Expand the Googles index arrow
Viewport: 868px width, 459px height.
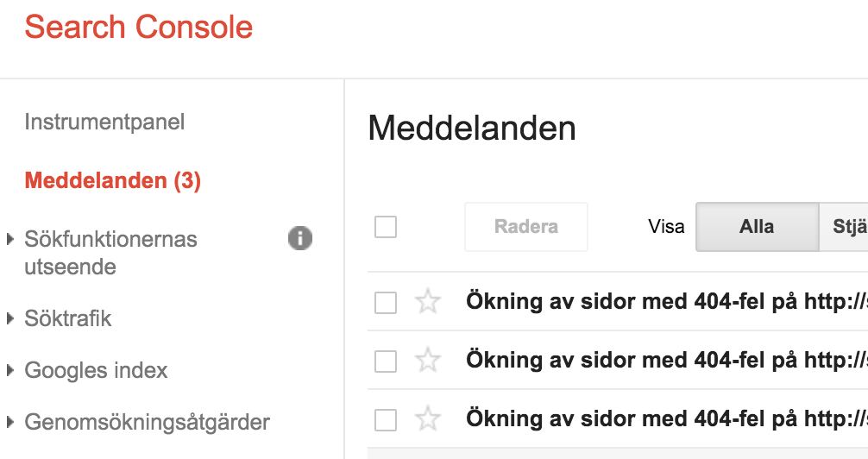[9, 370]
